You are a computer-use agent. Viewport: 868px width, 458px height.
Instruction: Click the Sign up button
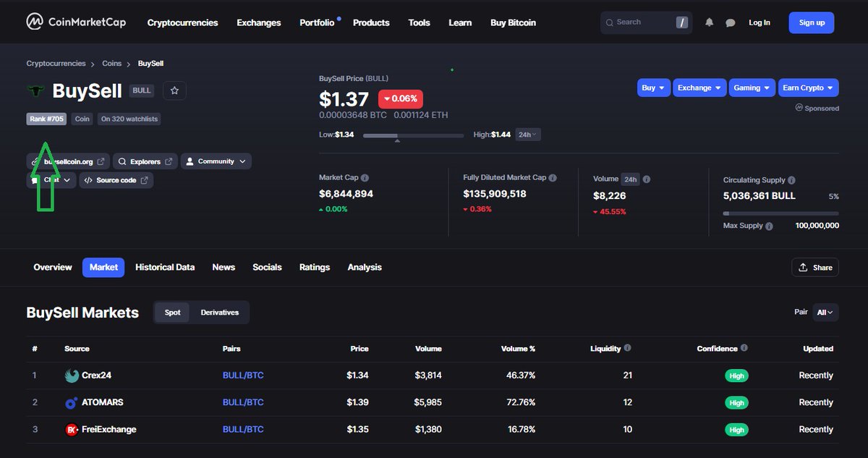pos(812,22)
